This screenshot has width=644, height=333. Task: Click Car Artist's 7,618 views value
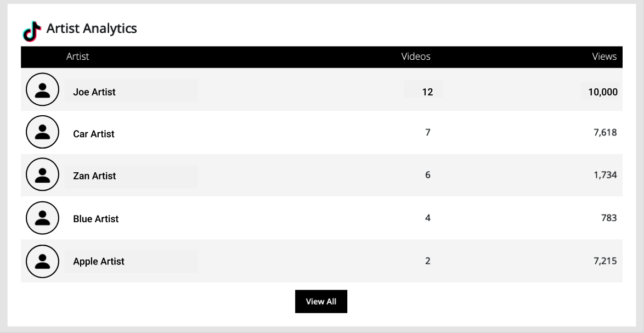point(605,132)
